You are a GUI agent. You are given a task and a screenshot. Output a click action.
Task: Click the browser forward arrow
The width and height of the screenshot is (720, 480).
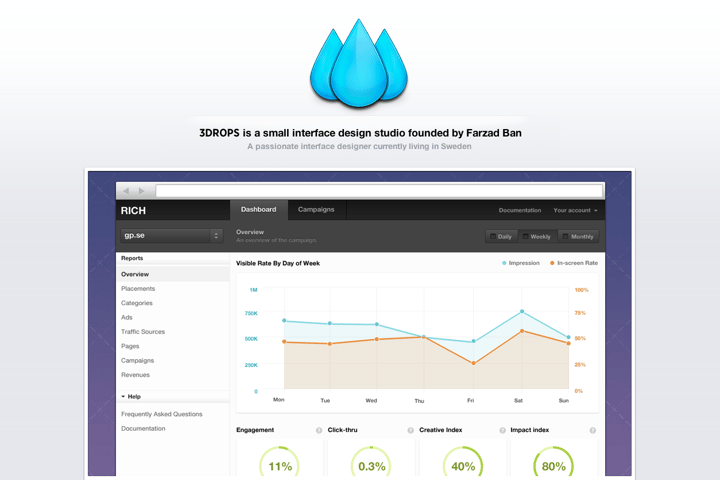coord(141,191)
